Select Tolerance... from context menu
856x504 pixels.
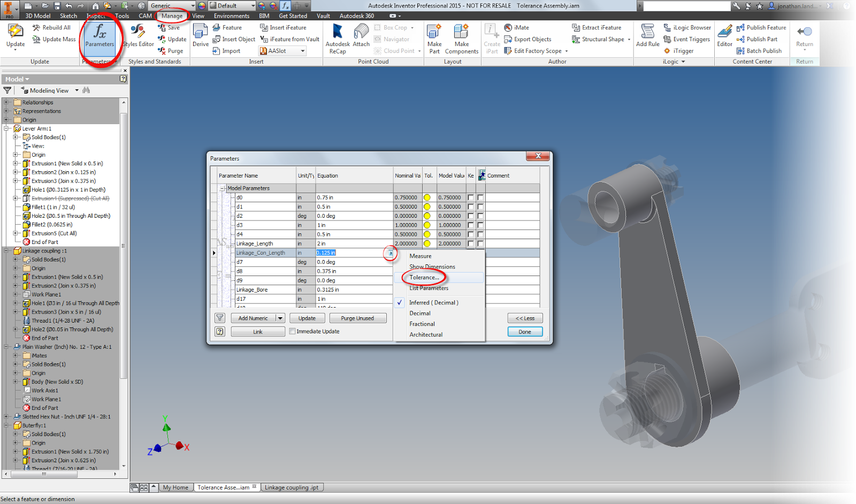(x=424, y=277)
